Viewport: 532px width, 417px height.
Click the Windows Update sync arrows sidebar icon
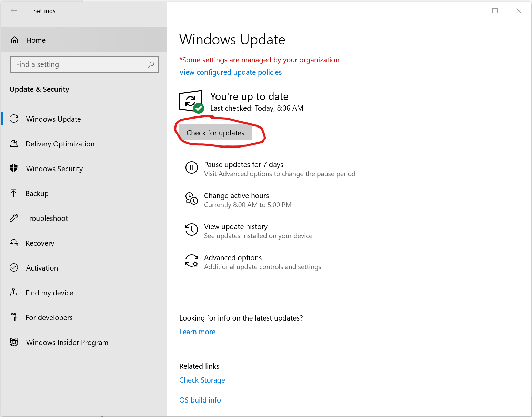(x=14, y=119)
